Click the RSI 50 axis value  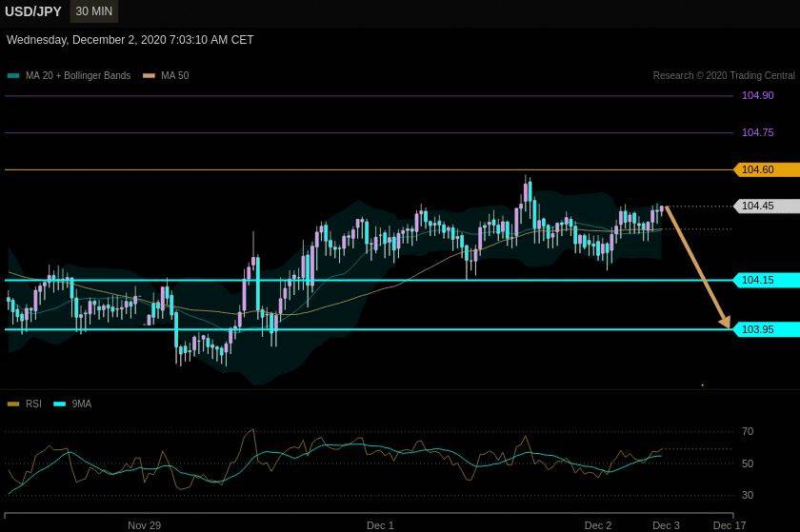748,463
